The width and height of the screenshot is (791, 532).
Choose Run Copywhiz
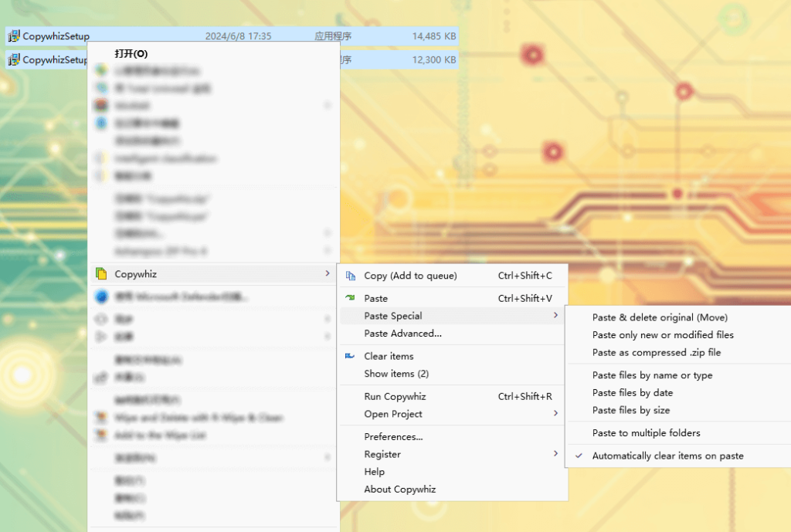pos(452,396)
